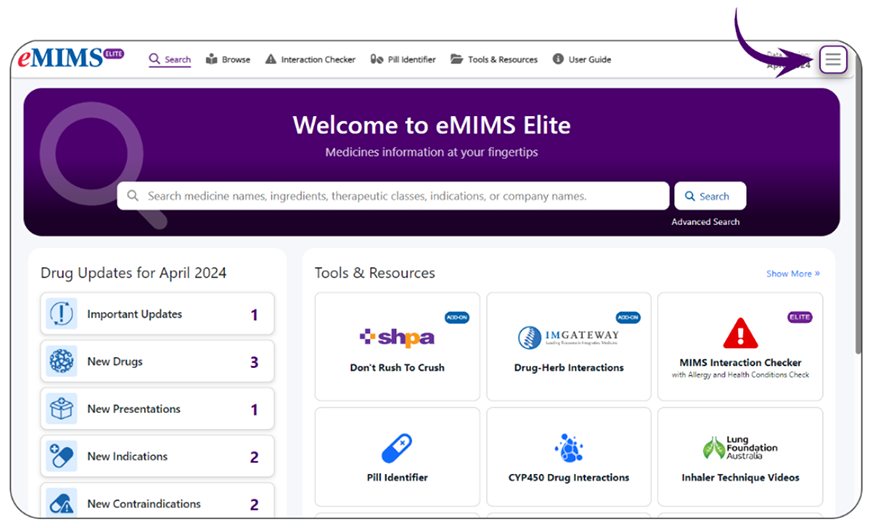This screenshot has width=870, height=528.
Task: Select the Search tab in navigation
Action: [x=170, y=59]
